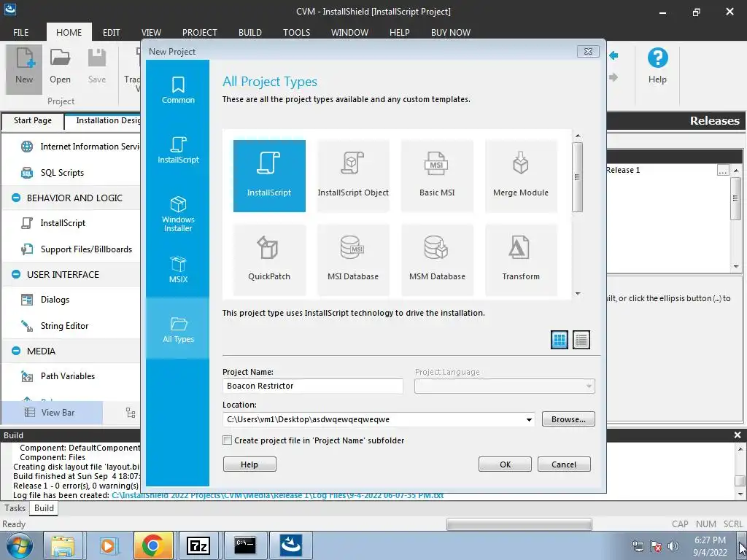Close the New Project dialog

[589, 52]
